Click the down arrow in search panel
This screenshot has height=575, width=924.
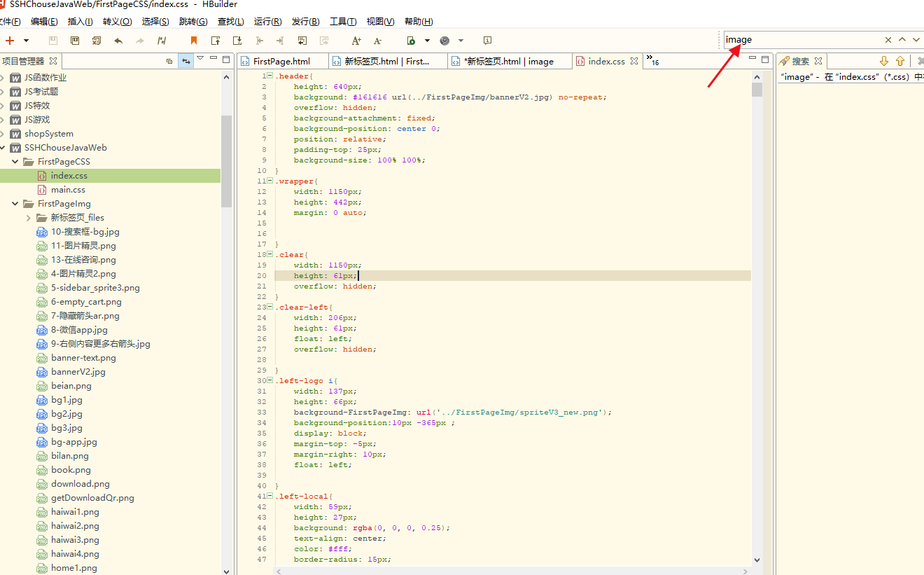(x=884, y=61)
